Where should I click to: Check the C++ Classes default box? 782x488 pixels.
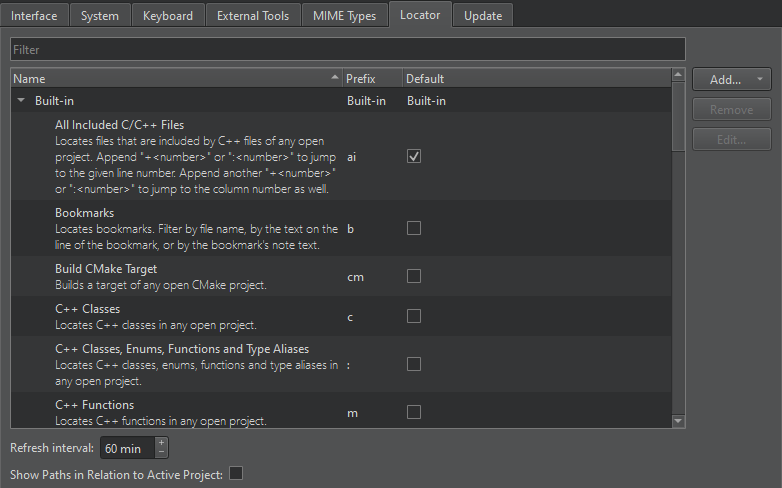414,316
